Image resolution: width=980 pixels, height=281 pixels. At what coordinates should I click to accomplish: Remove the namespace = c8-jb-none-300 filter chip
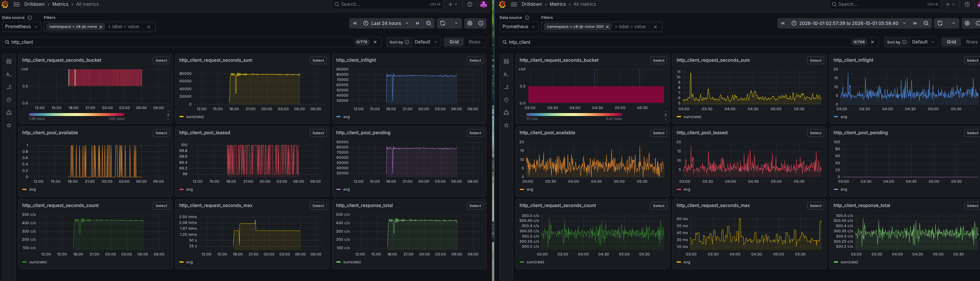(607, 27)
